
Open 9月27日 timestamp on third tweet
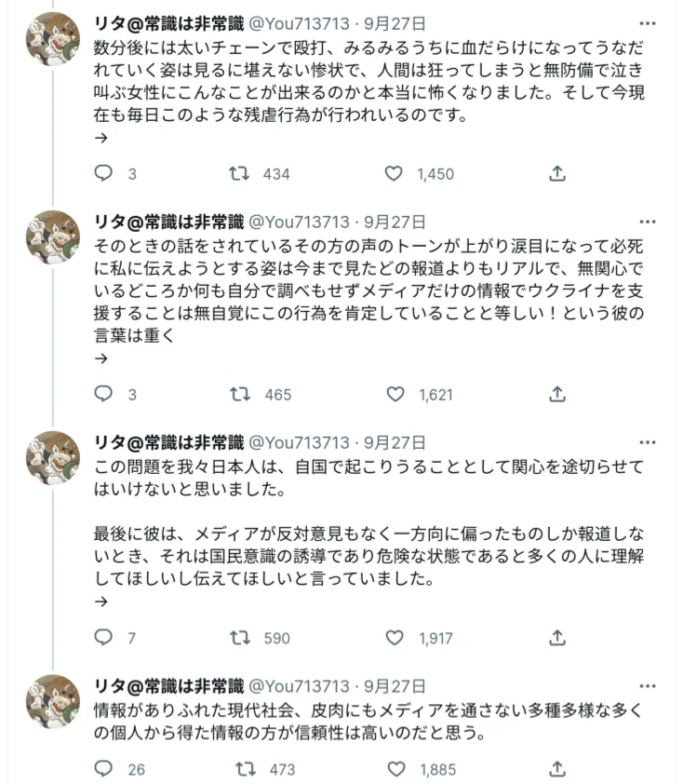(395, 442)
